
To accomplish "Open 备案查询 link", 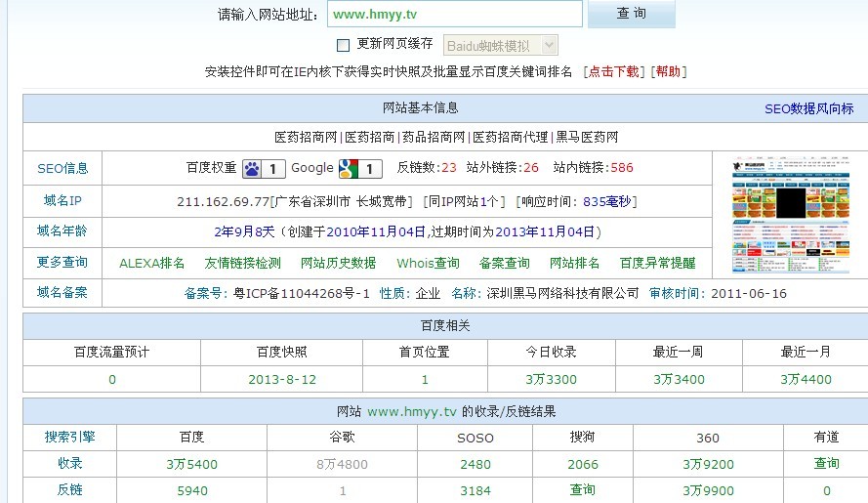I will coord(504,263).
